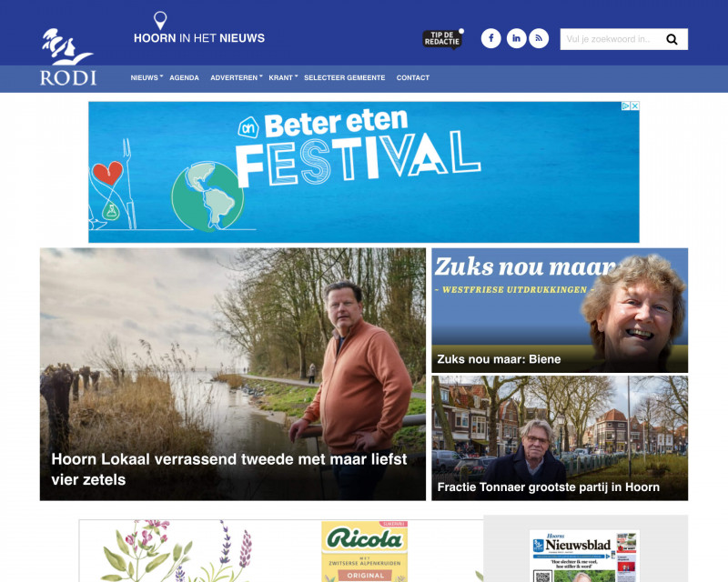The height and width of the screenshot is (582, 728).
Task: Click the Tip de Redactie badge
Action: tap(443, 39)
